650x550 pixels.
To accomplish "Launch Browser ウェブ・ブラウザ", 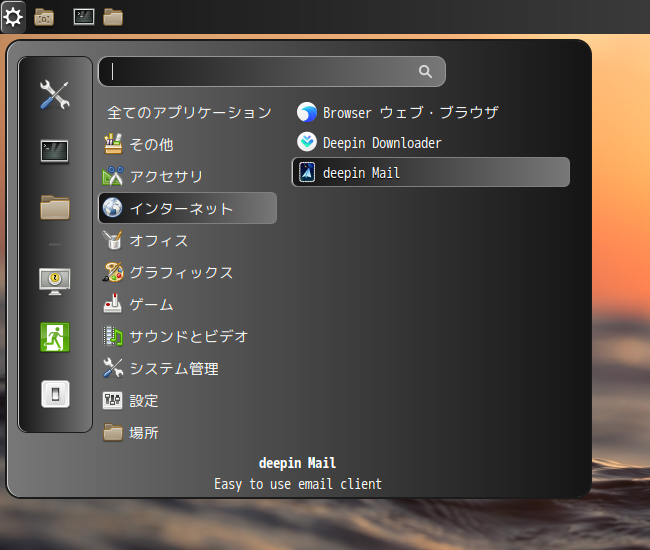I will (431, 112).
